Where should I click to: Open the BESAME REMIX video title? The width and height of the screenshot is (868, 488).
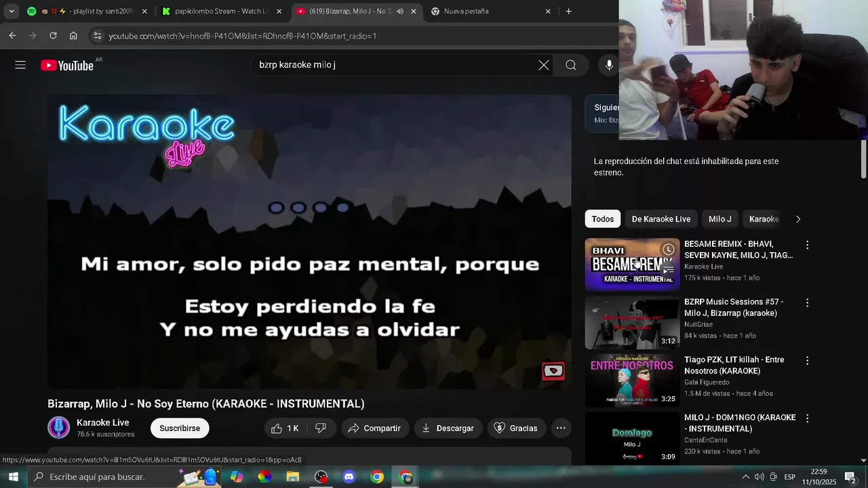(739, 249)
